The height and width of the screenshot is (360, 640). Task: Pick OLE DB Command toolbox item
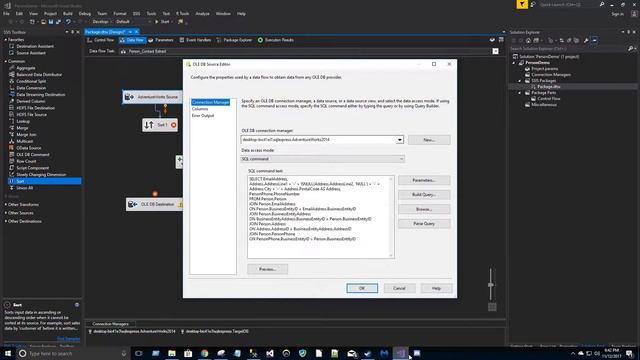point(32,155)
